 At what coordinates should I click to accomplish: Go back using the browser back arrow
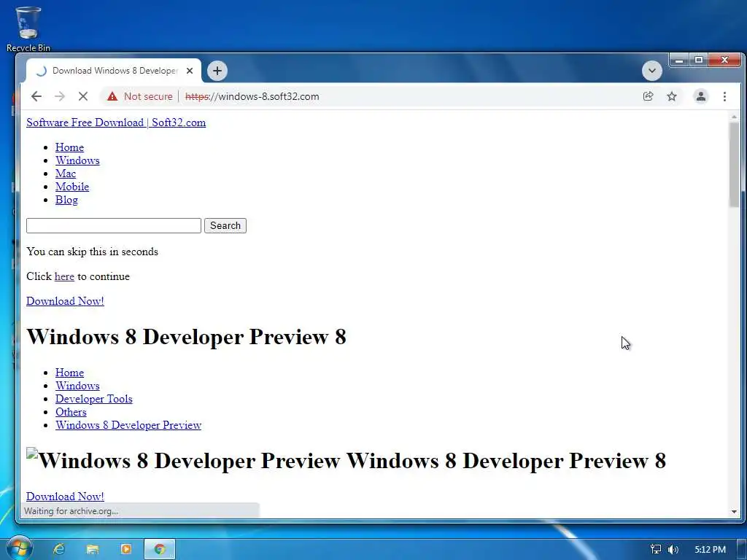coord(36,96)
